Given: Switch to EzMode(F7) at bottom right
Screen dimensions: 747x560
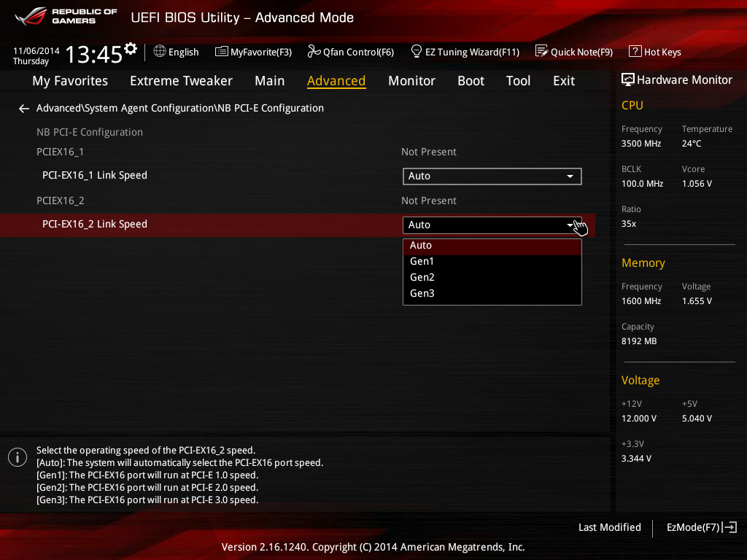Looking at the screenshot, I should pos(701,527).
